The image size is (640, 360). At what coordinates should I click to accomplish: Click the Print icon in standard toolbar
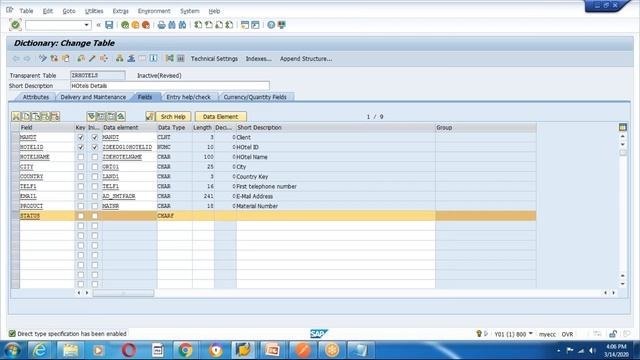161,25
